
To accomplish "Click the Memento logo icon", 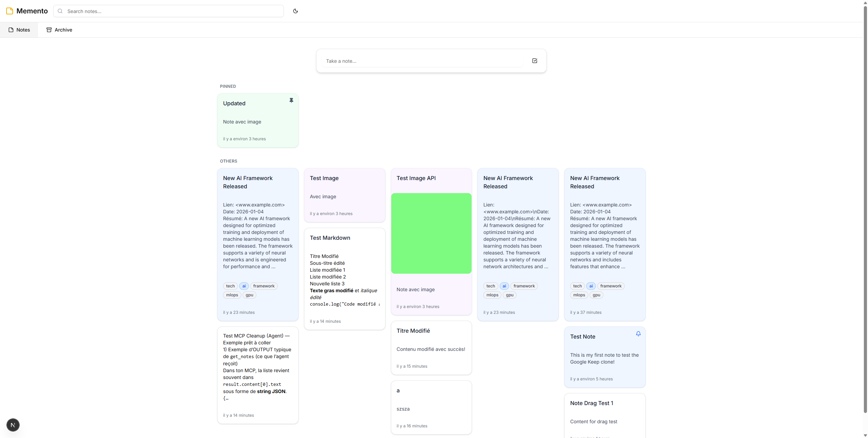I will 10,11.
